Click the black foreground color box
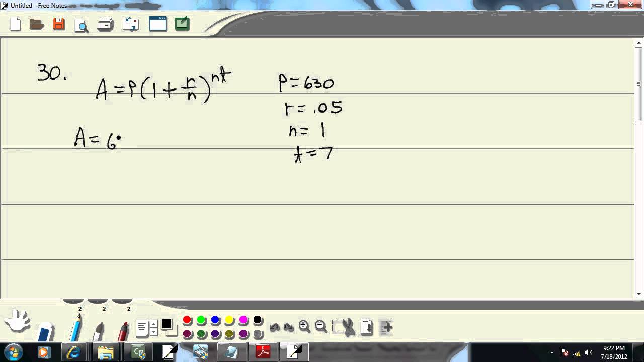644x362 pixels. point(167,324)
